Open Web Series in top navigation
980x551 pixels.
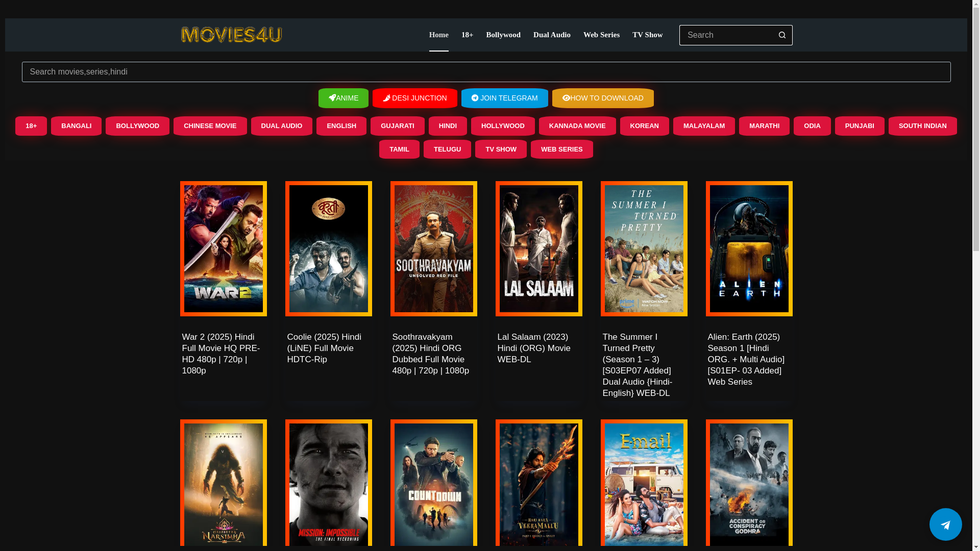[601, 35]
